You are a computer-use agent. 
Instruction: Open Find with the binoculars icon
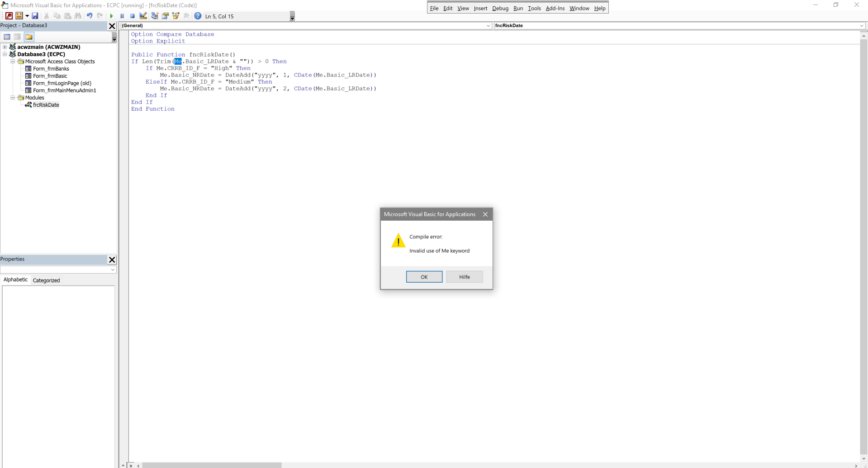pyautogui.click(x=78, y=16)
